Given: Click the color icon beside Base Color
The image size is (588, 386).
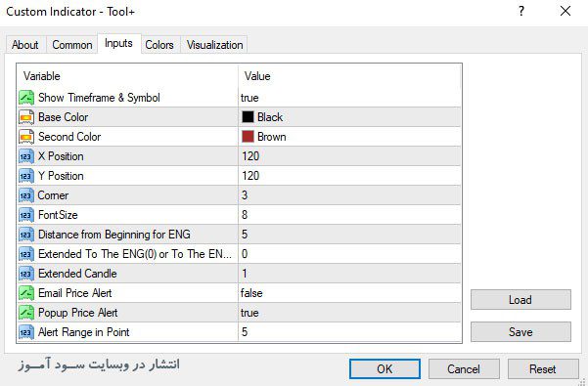Looking at the screenshot, I should (x=26, y=117).
